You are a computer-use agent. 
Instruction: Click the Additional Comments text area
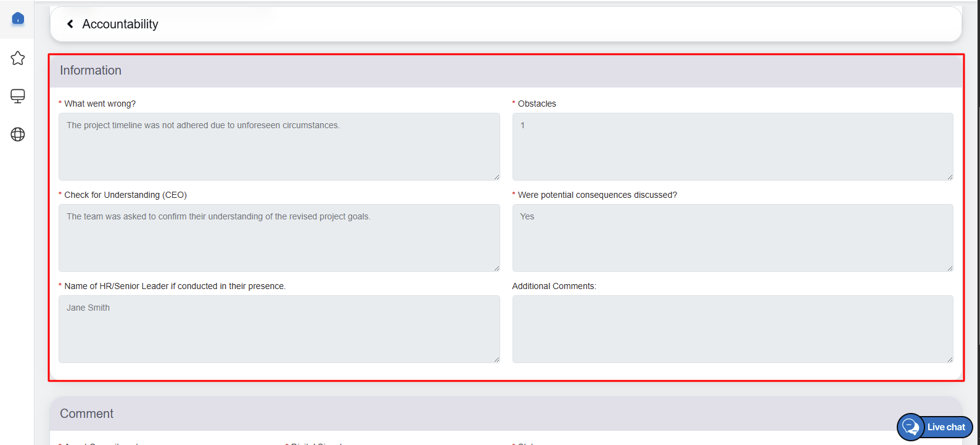pos(732,329)
